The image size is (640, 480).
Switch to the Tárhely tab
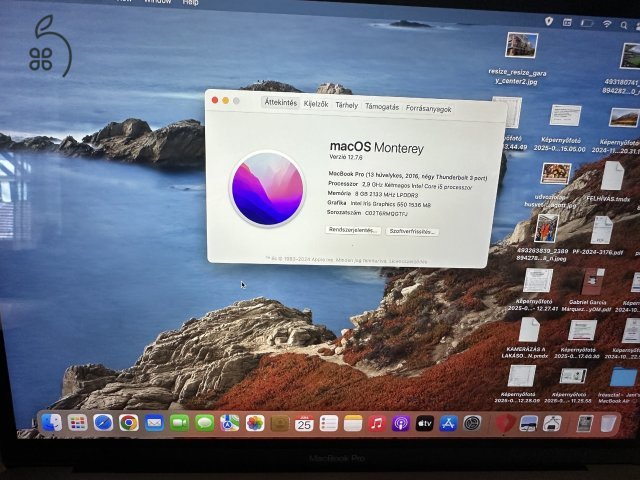[347, 105]
